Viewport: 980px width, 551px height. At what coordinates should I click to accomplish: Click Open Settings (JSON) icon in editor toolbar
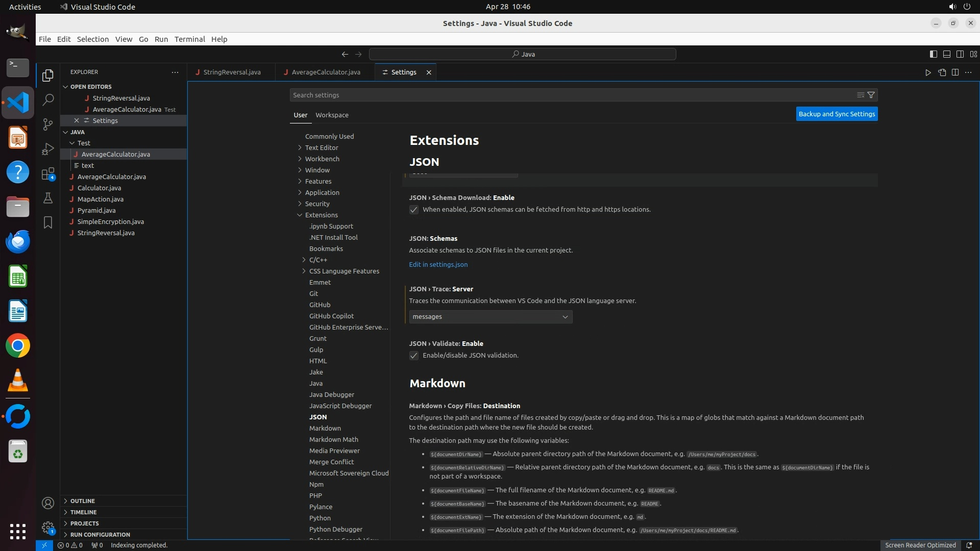[942, 72]
